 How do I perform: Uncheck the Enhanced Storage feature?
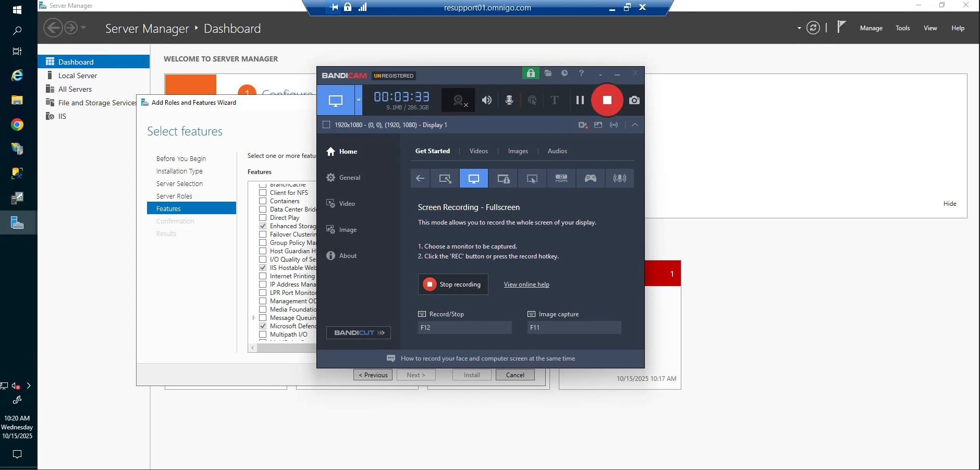point(262,226)
